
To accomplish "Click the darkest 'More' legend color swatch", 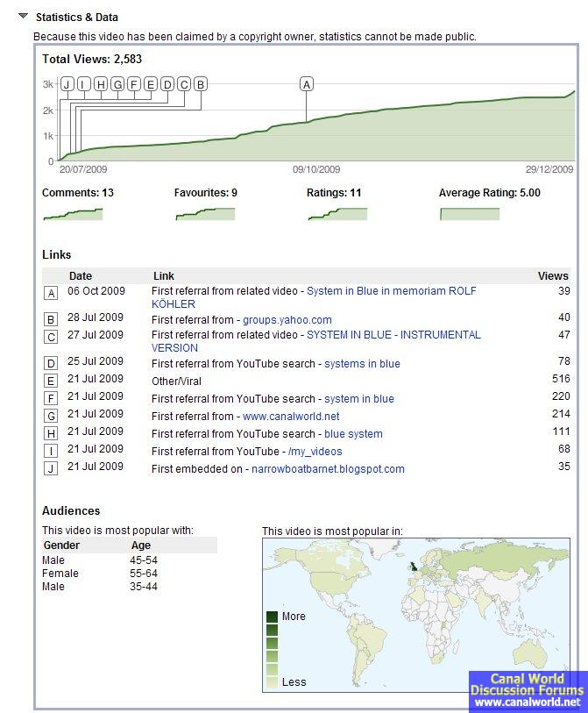I will (x=273, y=617).
